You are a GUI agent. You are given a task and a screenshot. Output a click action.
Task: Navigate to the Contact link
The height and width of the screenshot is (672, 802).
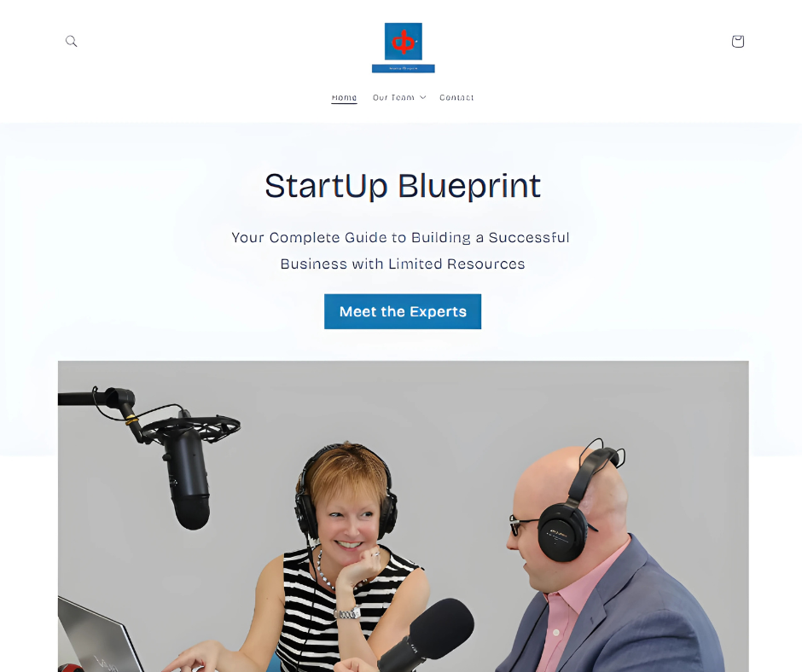point(456,97)
